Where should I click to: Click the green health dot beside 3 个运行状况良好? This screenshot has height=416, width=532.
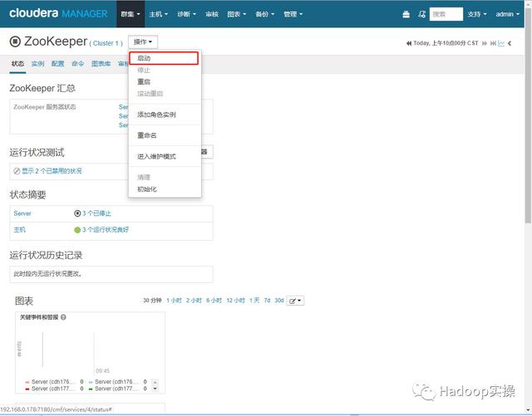point(77,230)
